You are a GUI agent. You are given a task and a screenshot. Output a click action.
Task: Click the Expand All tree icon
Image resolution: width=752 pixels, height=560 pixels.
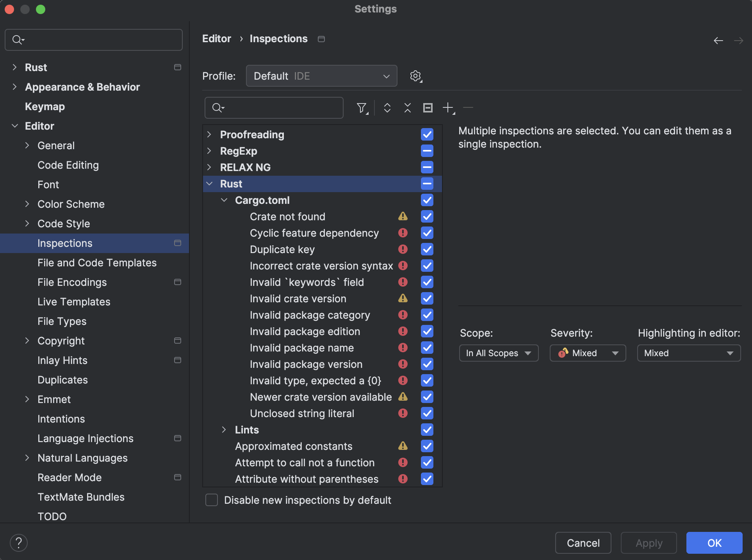pyautogui.click(x=387, y=108)
